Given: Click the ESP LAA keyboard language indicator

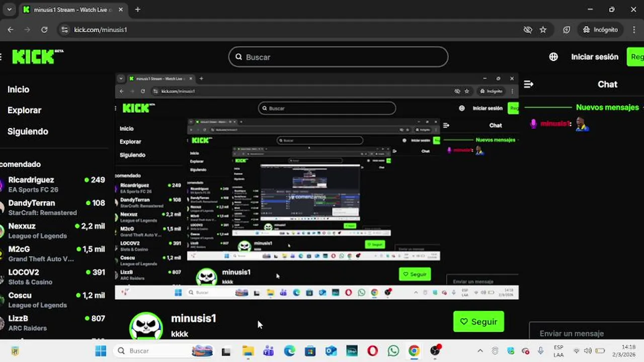Looking at the screenshot, I should (x=558, y=351).
